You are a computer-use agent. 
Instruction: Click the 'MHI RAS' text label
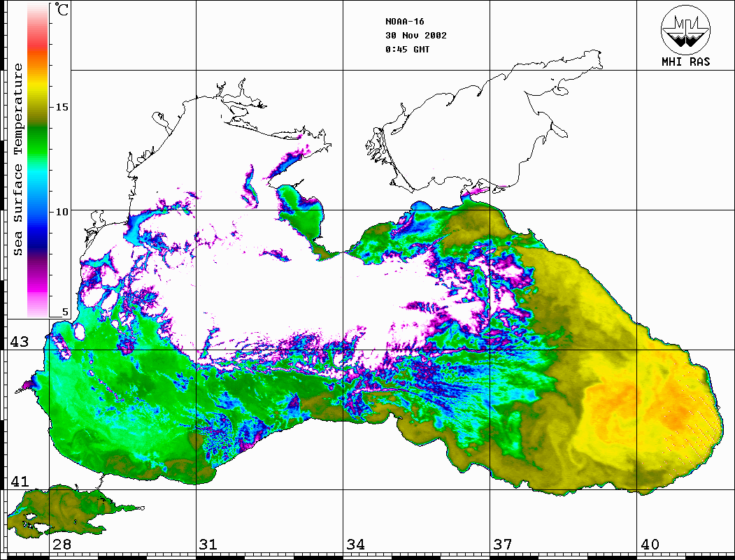pyautogui.click(x=685, y=62)
